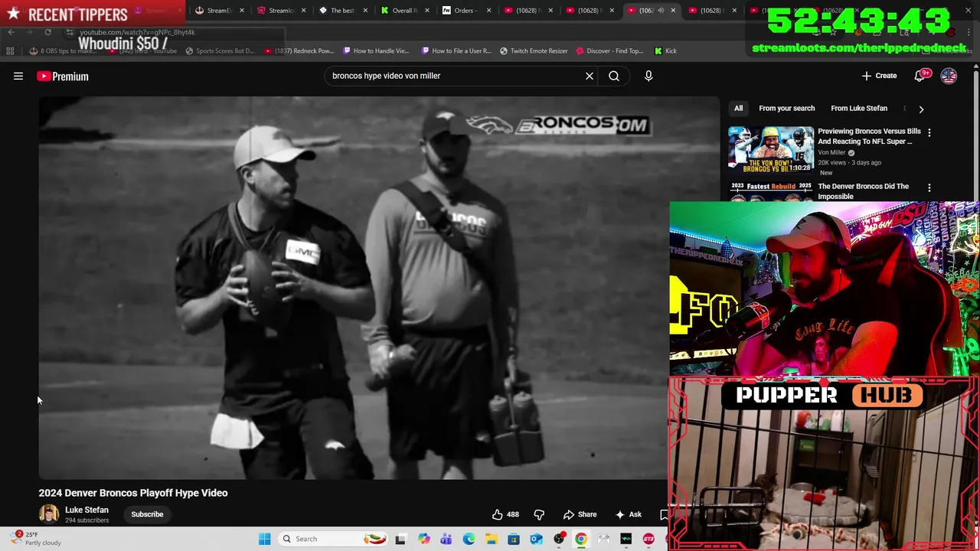Open Microsoft Edge on the taskbar

click(x=469, y=539)
